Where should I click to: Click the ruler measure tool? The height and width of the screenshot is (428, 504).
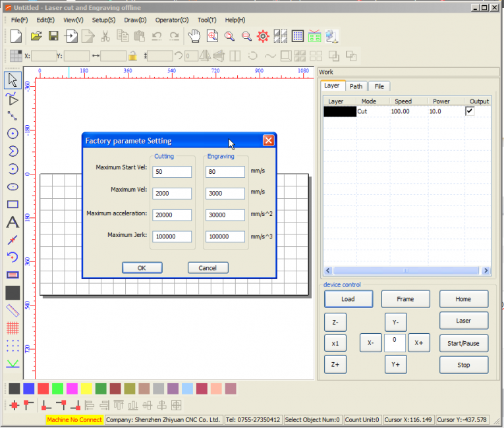pyautogui.click(x=12, y=310)
